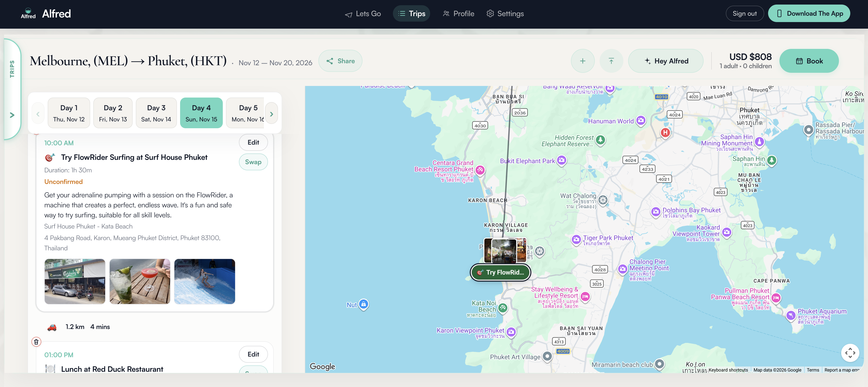Viewport: 868px width, 387px height.
Task: Click the map fullscreen arrows control
Action: [850, 353]
